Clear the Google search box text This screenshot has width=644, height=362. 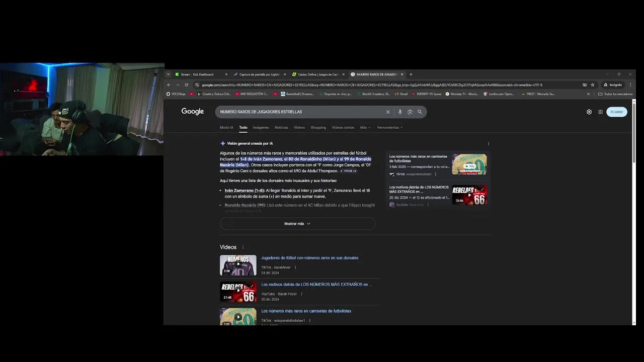(388, 112)
